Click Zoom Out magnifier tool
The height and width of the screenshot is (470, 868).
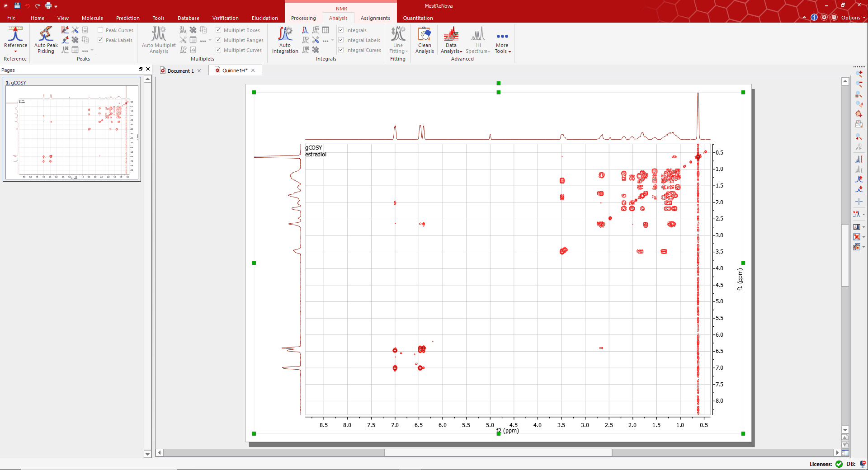(859, 84)
